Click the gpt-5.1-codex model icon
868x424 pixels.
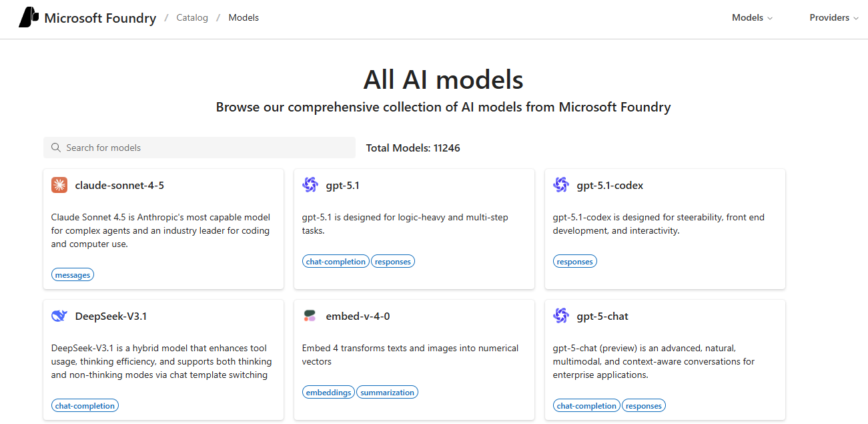pos(561,186)
